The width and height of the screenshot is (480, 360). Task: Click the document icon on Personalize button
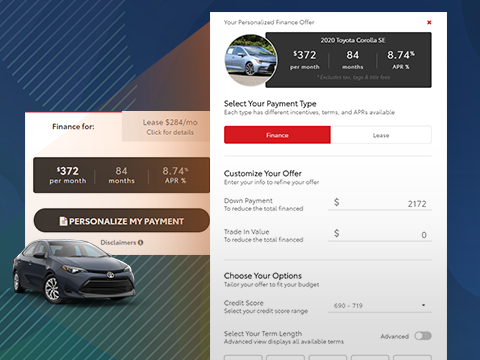[63, 221]
